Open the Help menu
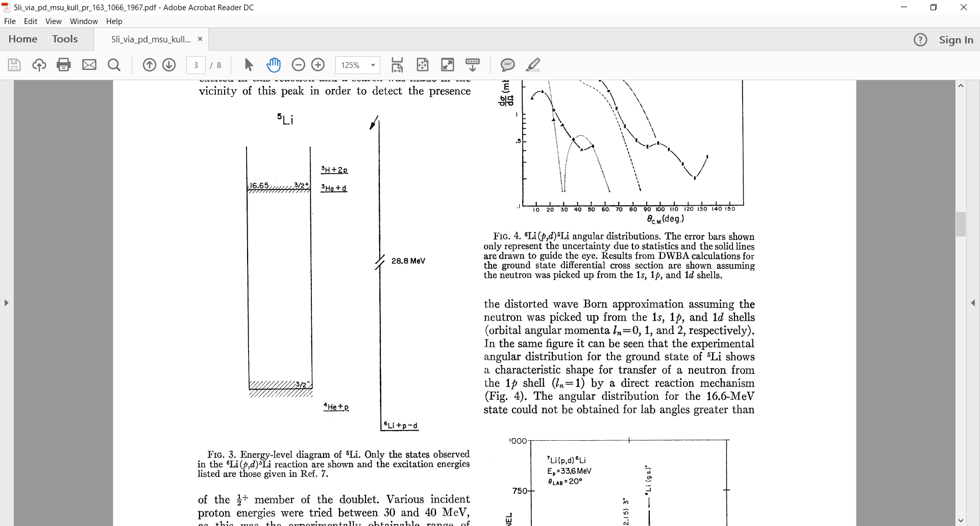 pyautogui.click(x=114, y=21)
